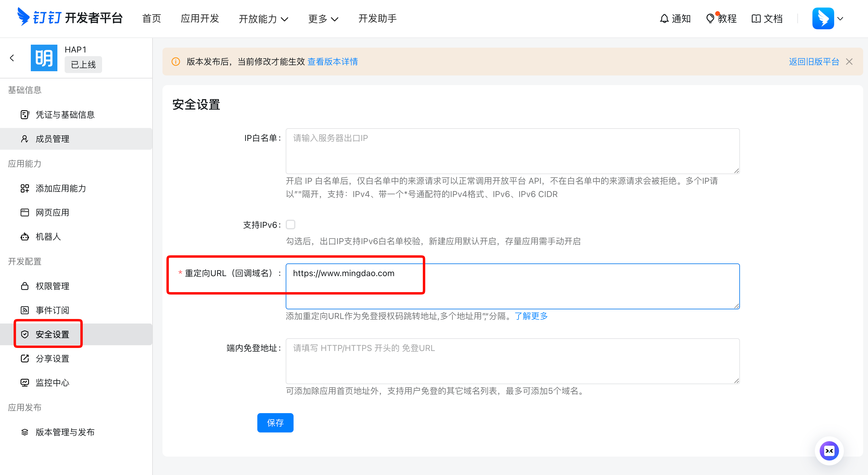Image resolution: width=868 pixels, height=475 pixels.
Task: Open 开发助手 in top navigation
Action: coord(378,18)
